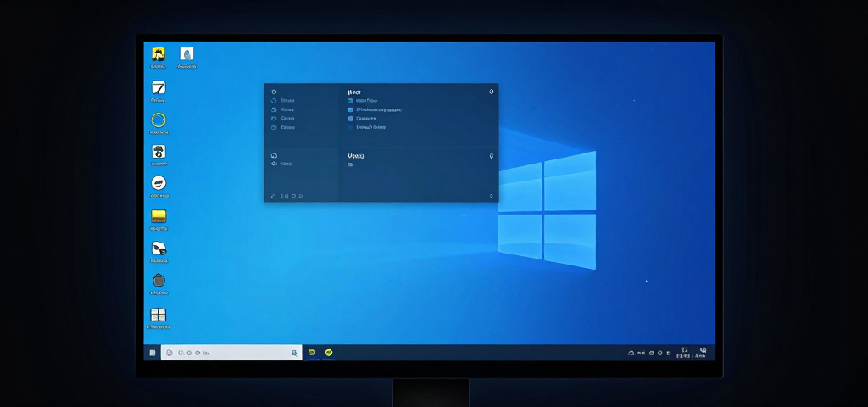Open the notification icon beside the taskbar clock

[x=703, y=350]
